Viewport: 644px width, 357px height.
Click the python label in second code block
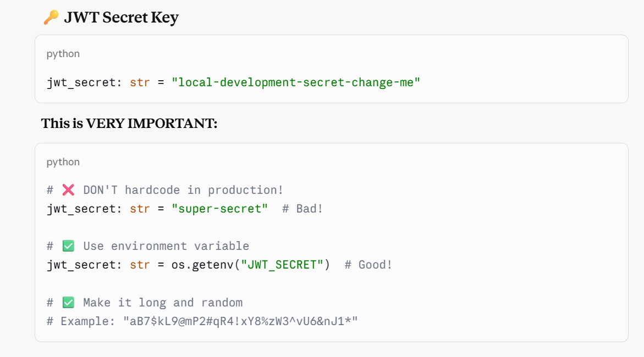pyautogui.click(x=63, y=162)
